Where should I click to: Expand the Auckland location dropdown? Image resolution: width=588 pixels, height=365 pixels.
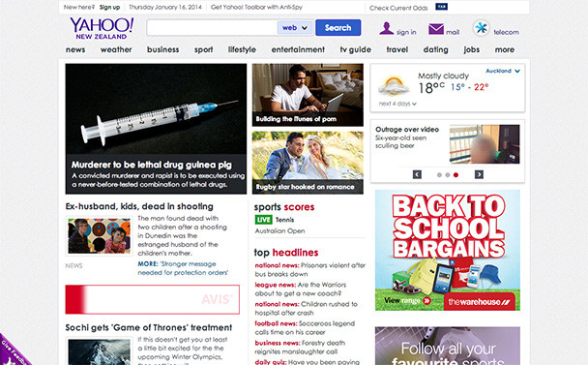click(503, 71)
